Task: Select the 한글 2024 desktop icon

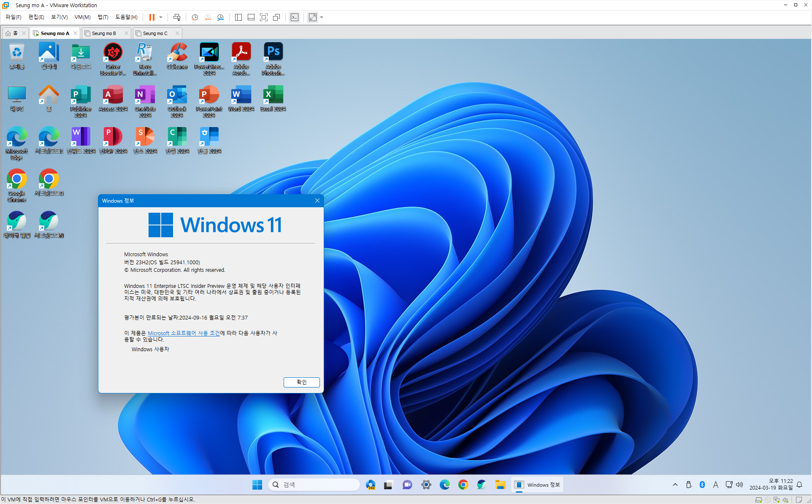Action: coord(209,141)
